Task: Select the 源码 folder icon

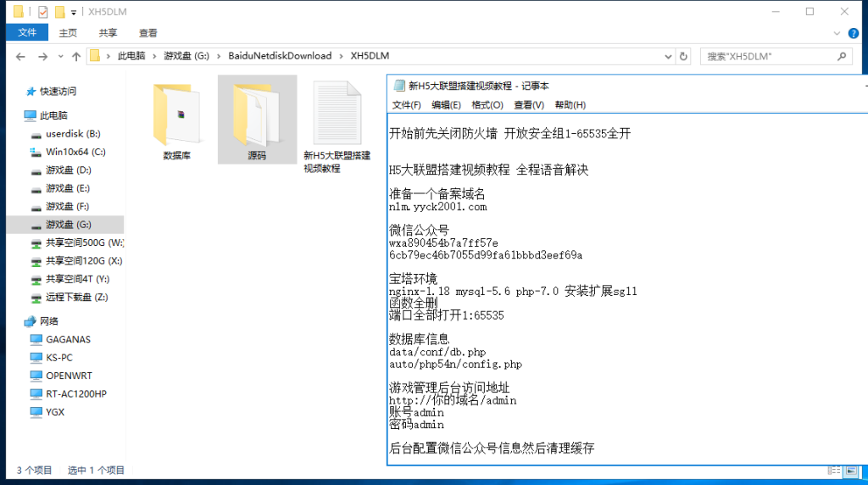Action: [257, 114]
